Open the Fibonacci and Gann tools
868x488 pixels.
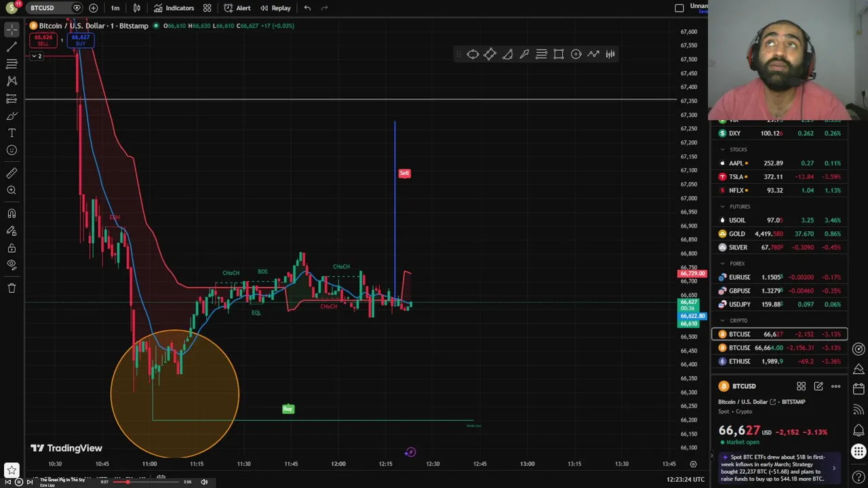[12, 64]
